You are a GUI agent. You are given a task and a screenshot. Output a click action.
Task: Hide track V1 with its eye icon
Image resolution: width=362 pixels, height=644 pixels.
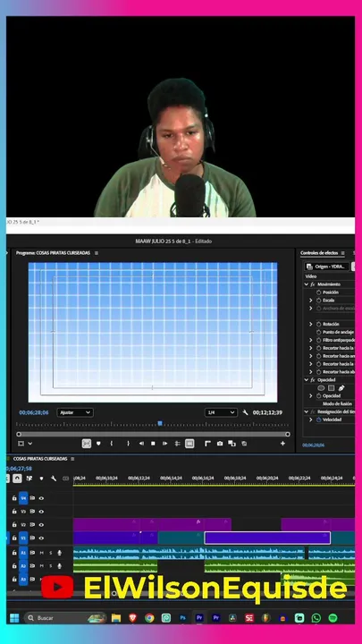pyautogui.click(x=41, y=538)
